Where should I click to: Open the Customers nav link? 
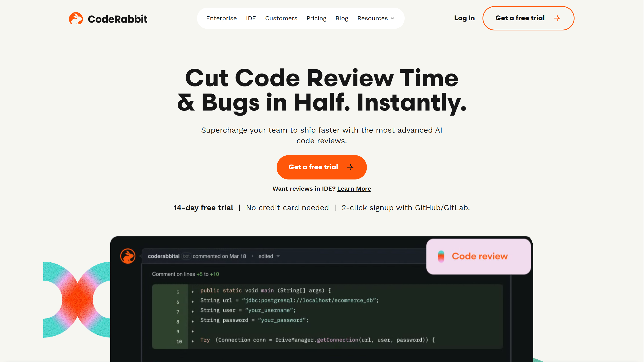tap(281, 18)
